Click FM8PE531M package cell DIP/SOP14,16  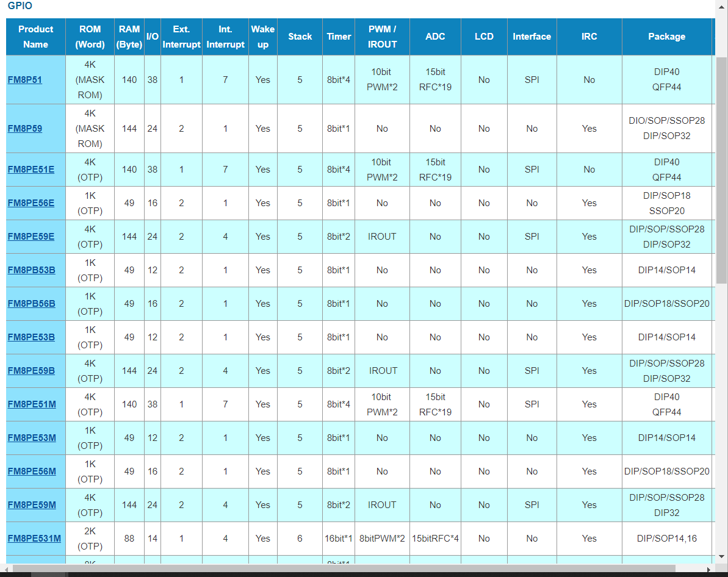pyautogui.click(x=667, y=539)
